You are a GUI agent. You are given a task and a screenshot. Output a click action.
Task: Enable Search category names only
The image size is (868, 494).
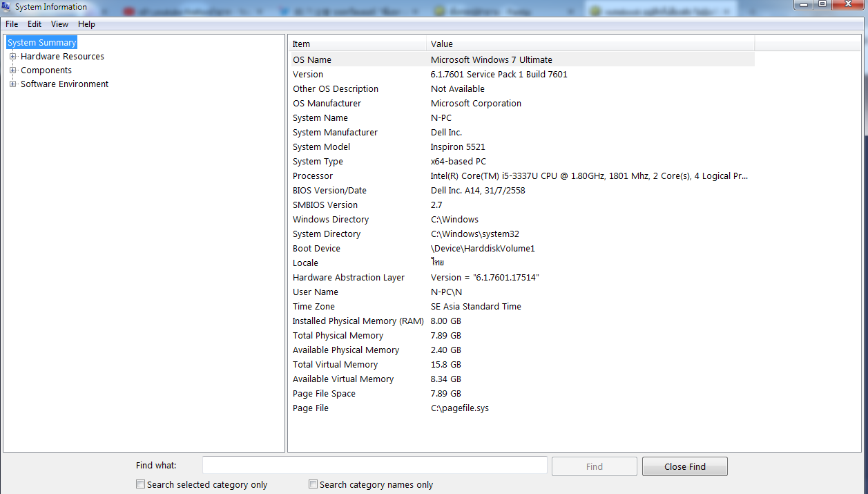[314, 484]
